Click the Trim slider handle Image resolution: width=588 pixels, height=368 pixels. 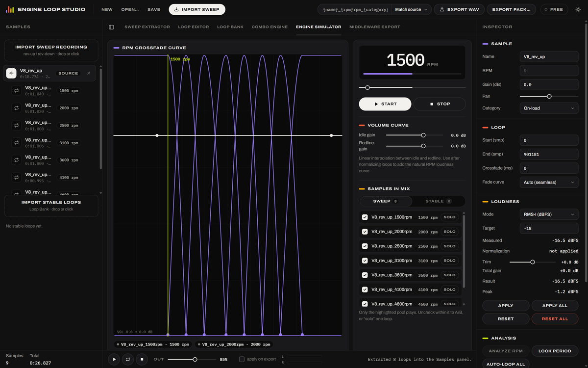click(x=533, y=262)
